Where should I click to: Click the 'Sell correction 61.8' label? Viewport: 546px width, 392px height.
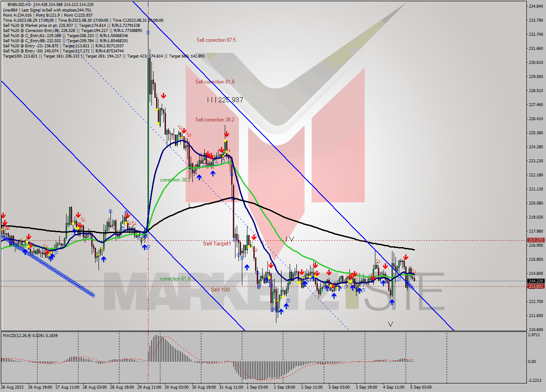(215, 82)
